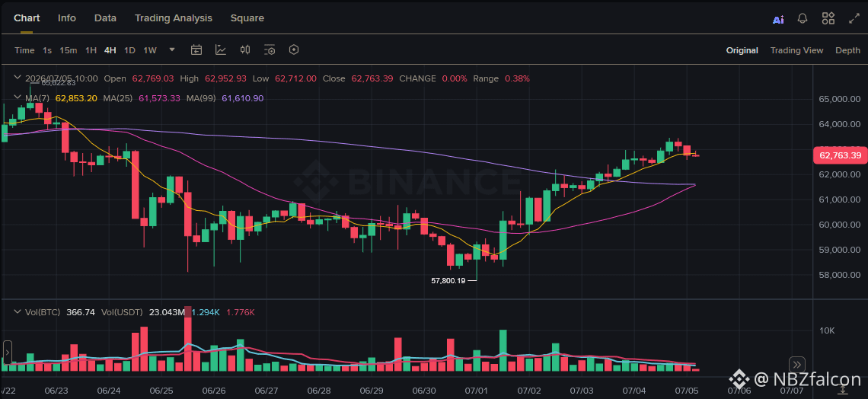This screenshot has height=399, width=868.
Task: Switch to Original chart view
Action: point(742,50)
